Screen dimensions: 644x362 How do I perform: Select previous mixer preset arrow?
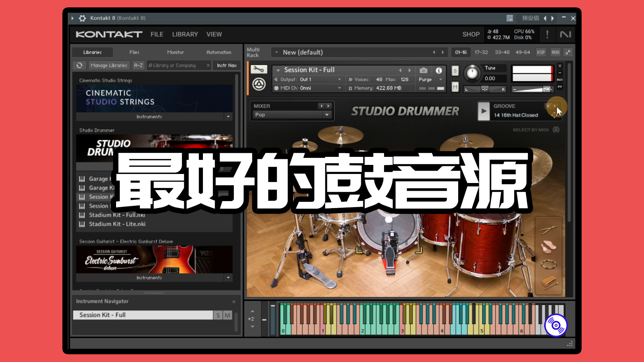[321, 106]
